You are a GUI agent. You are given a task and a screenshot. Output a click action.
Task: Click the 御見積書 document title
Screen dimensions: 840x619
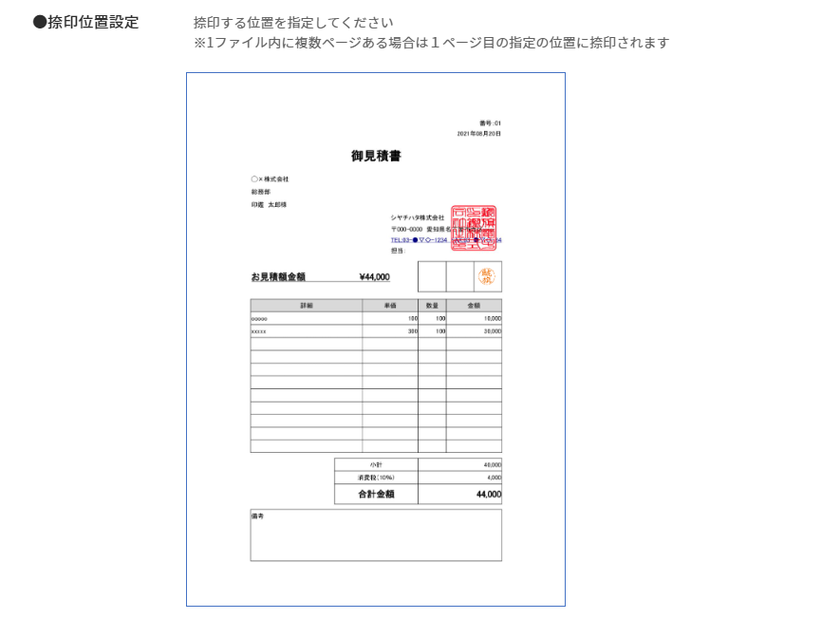coord(376,156)
